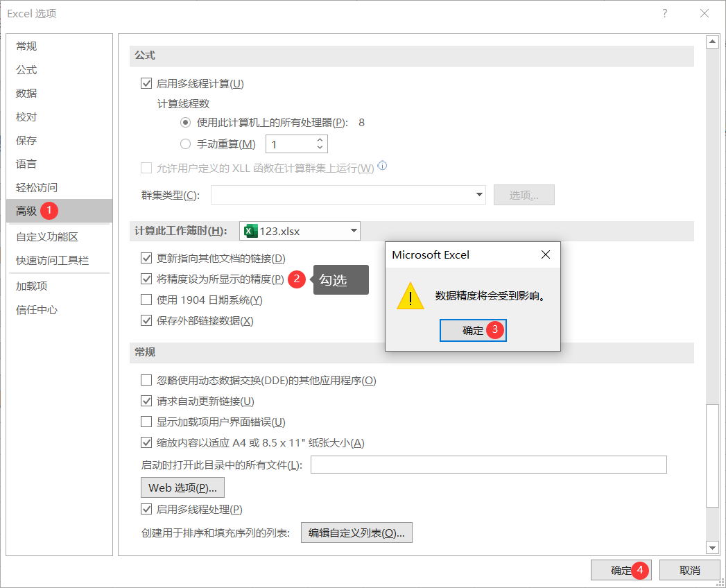This screenshot has height=588, width=726.
Task: Click the startup folder path input field
Action: [488, 465]
